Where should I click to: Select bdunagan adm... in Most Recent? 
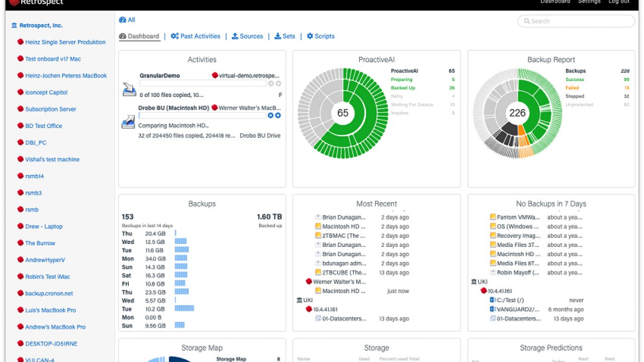click(x=344, y=263)
